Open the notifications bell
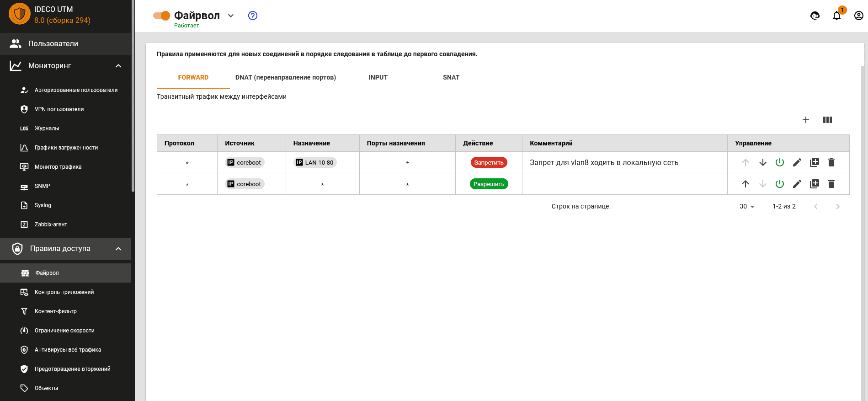The height and width of the screenshot is (401, 868). 836,16
